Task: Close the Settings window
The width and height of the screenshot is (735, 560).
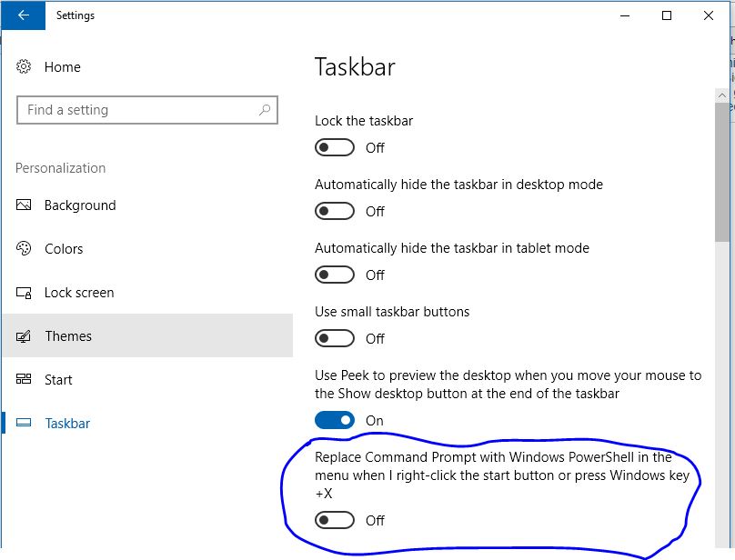Action: [x=709, y=15]
